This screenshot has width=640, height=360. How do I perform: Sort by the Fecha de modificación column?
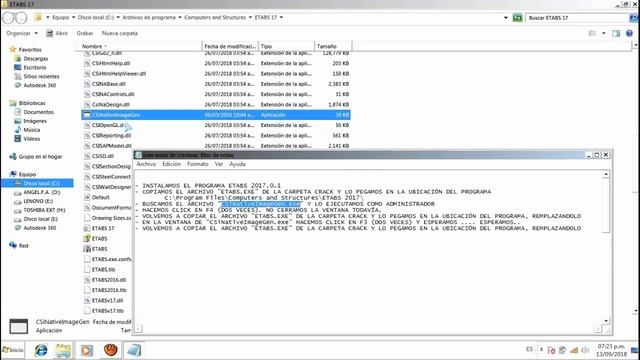[x=230, y=46]
